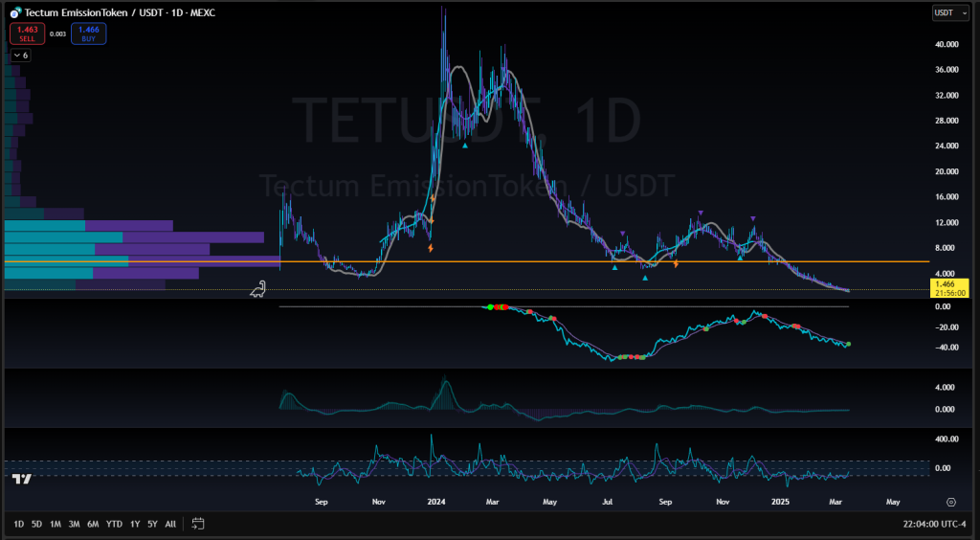Click the TradingView logo in chart corner
Image resolution: width=980 pixels, height=540 pixels.
(x=22, y=480)
